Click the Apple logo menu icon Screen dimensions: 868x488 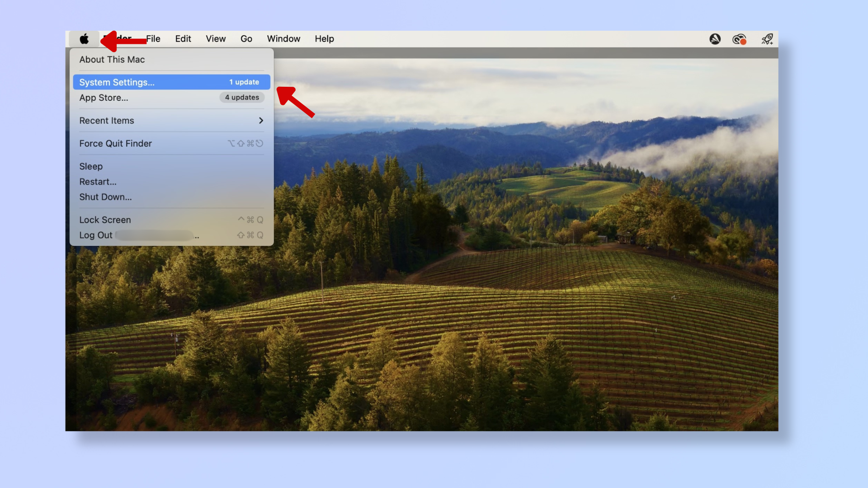click(x=84, y=39)
